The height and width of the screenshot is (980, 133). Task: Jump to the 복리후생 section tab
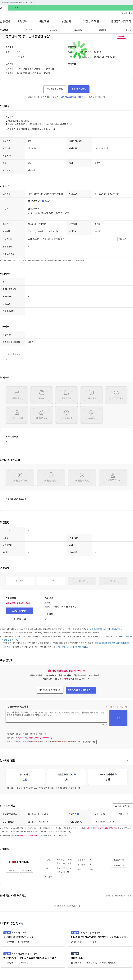pos(78,30)
